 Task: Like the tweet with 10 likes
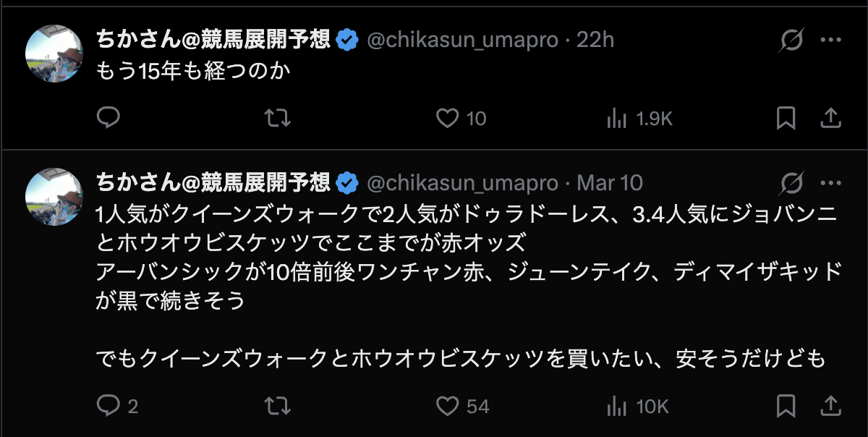[449, 118]
